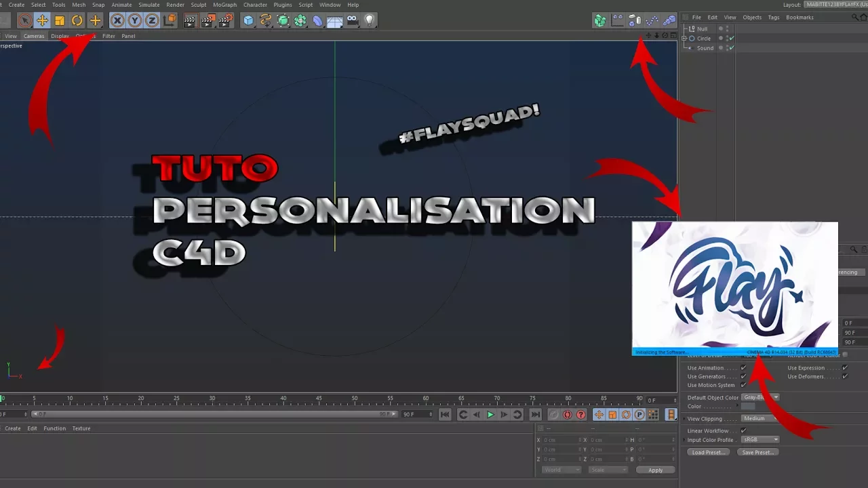Toggle the Use Motion System checkbox

(744, 385)
